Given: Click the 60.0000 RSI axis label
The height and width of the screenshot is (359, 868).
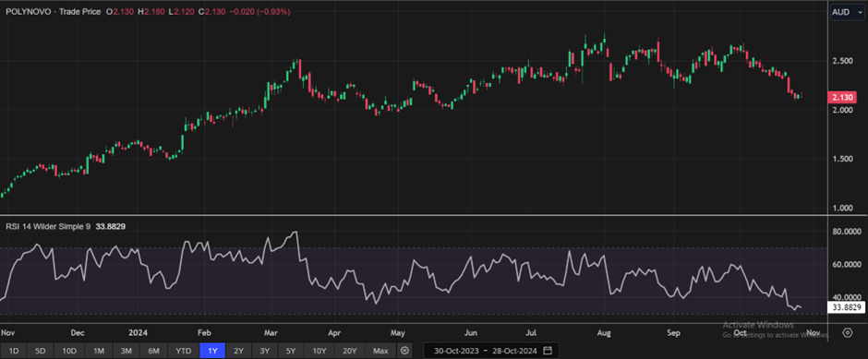Looking at the screenshot, I should 847,265.
